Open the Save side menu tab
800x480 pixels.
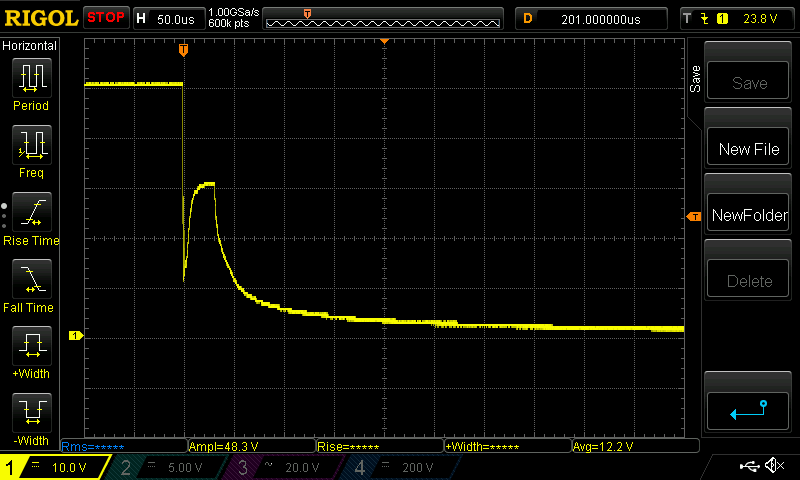click(696, 80)
